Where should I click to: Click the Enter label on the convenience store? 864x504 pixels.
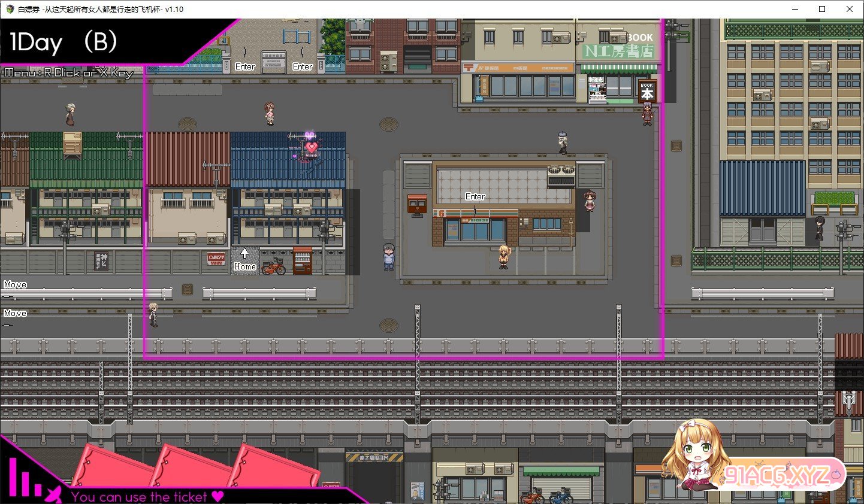[x=475, y=196]
